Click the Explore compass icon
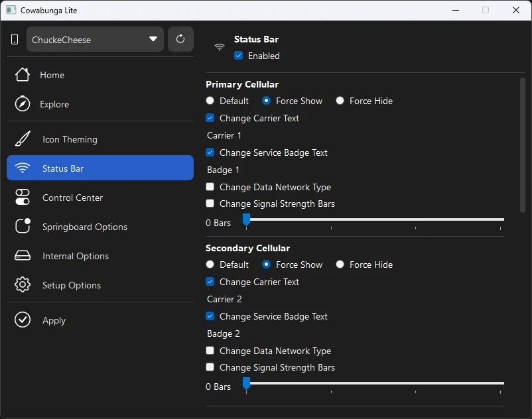The height and width of the screenshot is (419, 532). [x=23, y=104]
